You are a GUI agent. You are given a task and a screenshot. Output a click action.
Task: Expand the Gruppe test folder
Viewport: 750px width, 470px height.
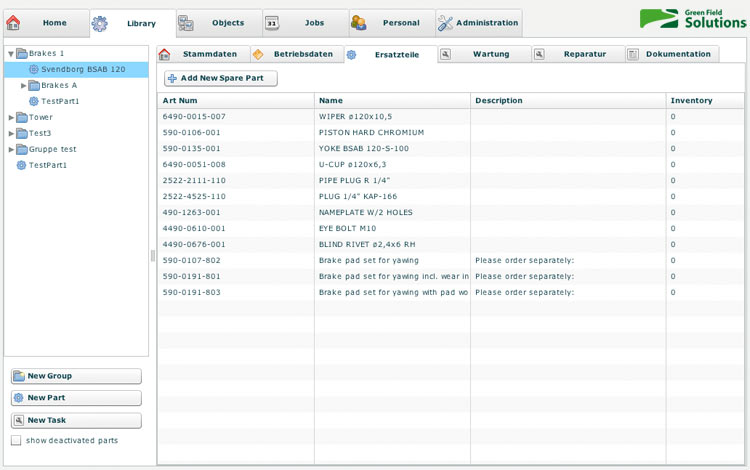(x=10, y=149)
